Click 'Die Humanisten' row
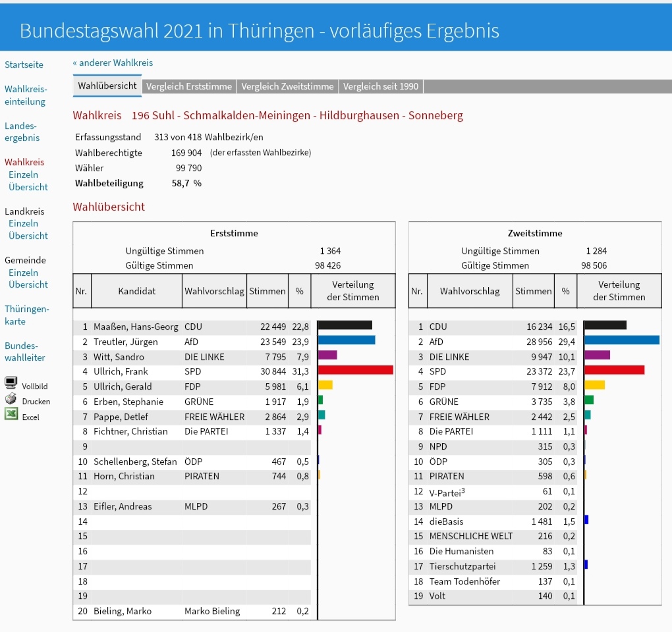 coord(493,552)
